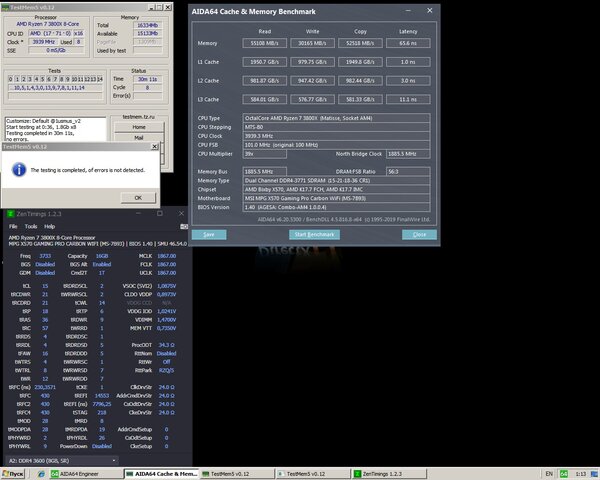600x480 pixels.
Task: Click the L1 Cache Read 1950.7 GB/s field
Action: click(264, 62)
